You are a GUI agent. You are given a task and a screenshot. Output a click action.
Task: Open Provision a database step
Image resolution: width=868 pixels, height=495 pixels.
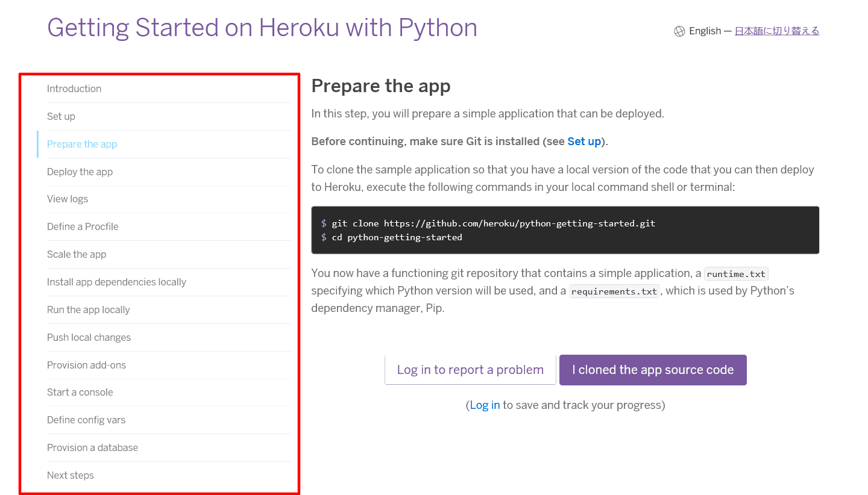coord(92,447)
